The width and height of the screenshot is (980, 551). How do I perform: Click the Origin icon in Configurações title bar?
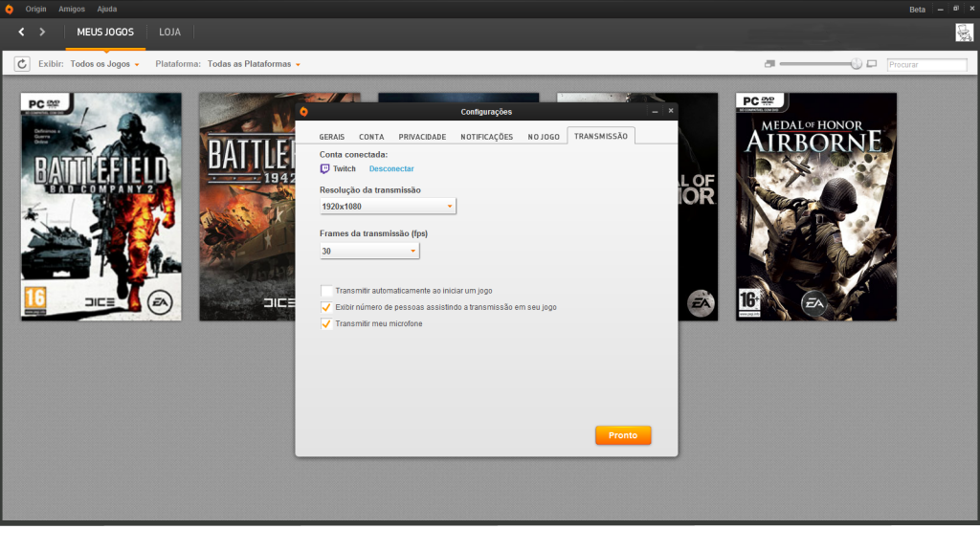(303, 112)
